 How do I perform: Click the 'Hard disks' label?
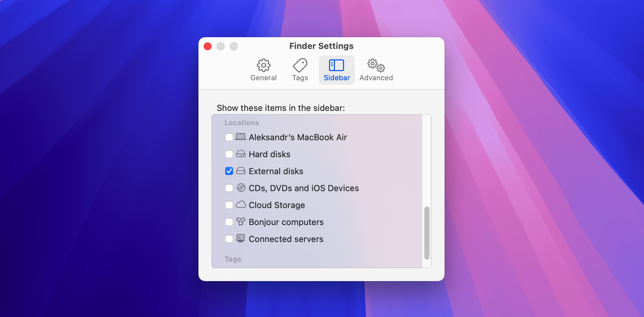pyautogui.click(x=270, y=154)
